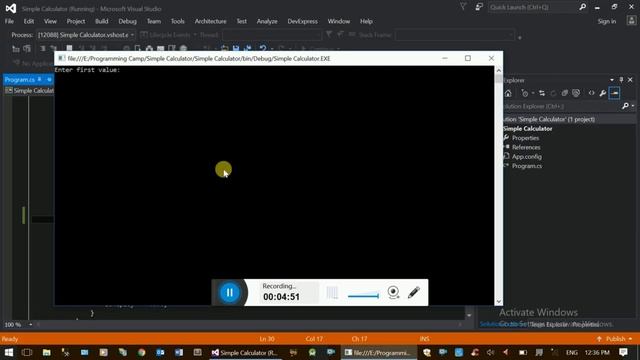Screen dimensions: 640x360
Task: Click in Search Solution Explorer field
Action: [561, 107]
